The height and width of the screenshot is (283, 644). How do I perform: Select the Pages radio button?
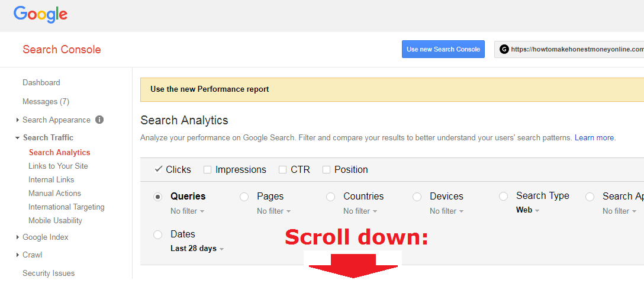click(x=244, y=197)
